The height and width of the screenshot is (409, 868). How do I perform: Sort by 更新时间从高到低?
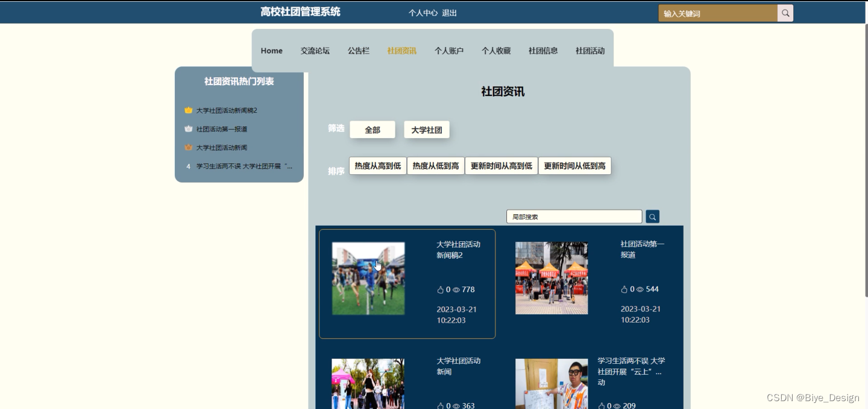502,166
